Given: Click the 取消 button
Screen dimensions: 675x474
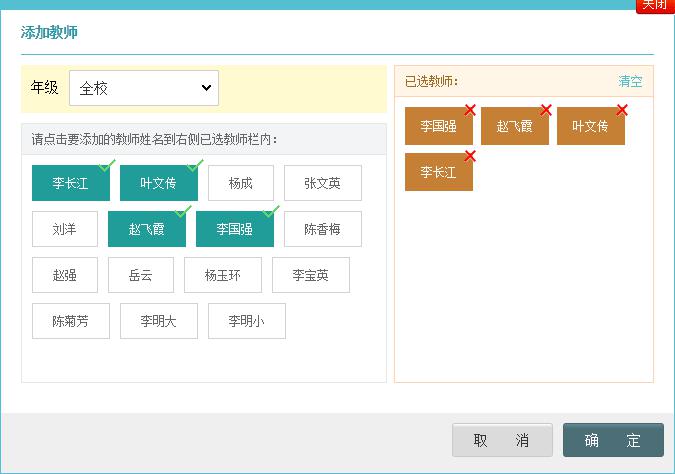Looking at the screenshot, I should coord(502,440).
